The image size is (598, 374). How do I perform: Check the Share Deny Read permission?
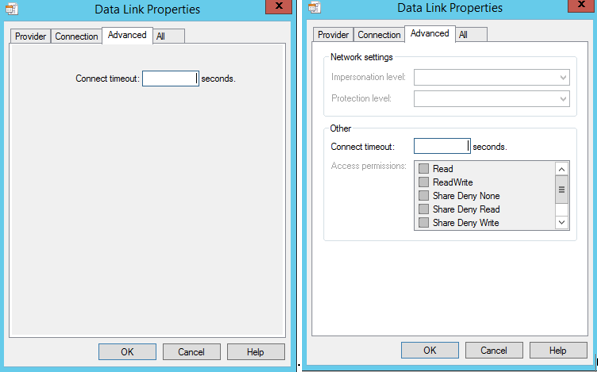[x=424, y=209]
